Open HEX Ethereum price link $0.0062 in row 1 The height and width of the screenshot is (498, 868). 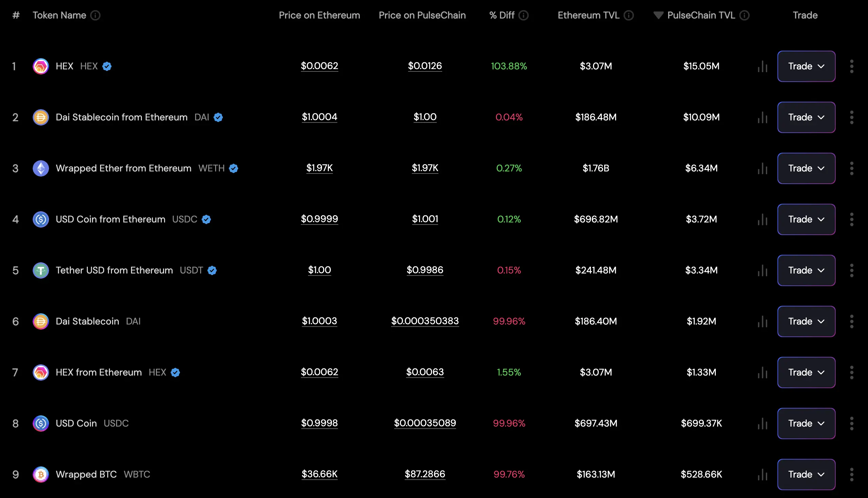pyautogui.click(x=319, y=66)
